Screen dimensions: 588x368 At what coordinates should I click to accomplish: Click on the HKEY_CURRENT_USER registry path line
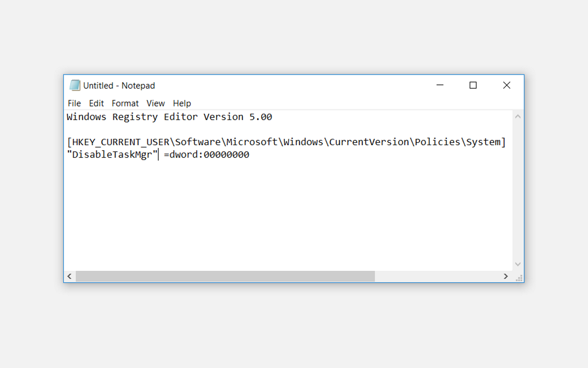tap(287, 142)
